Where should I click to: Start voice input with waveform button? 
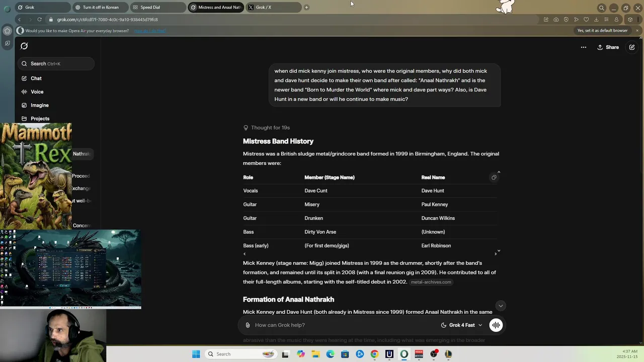496,325
